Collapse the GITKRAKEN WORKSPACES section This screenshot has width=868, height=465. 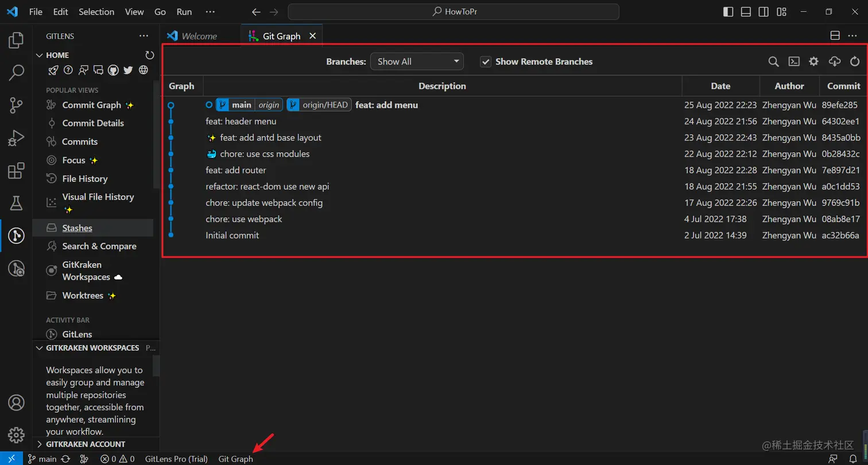pyautogui.click(x=39, y=348)
